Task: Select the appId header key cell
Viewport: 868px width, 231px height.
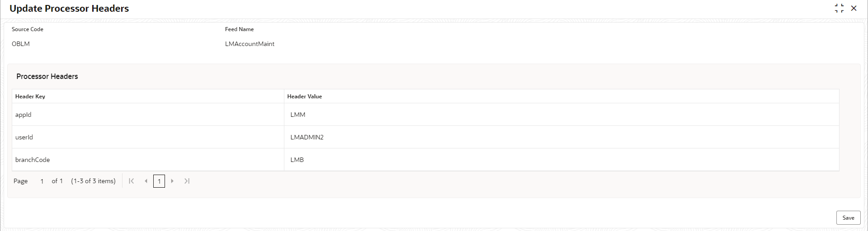Action: (x=148, y=115)
